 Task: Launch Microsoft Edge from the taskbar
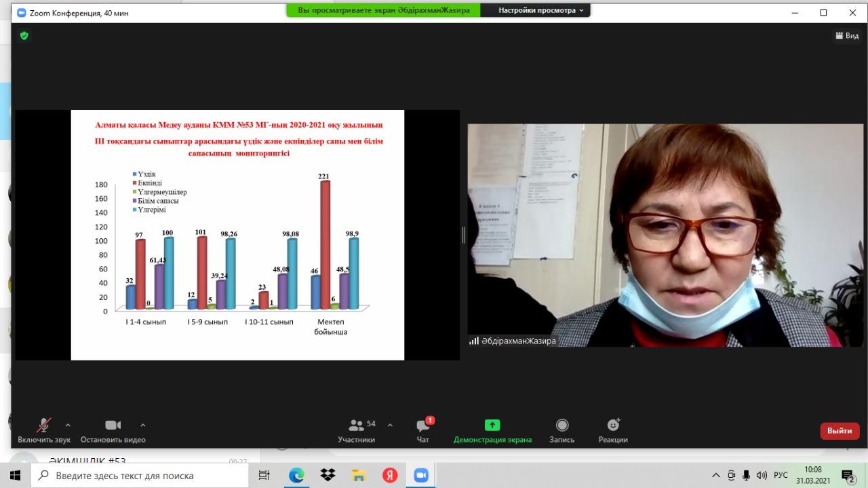click(296, 475)
